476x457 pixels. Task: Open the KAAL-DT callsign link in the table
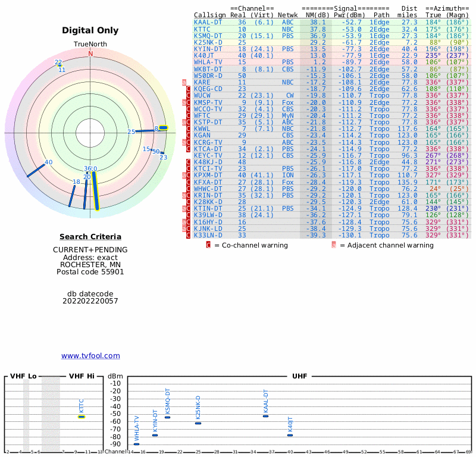tap(208, 22)
